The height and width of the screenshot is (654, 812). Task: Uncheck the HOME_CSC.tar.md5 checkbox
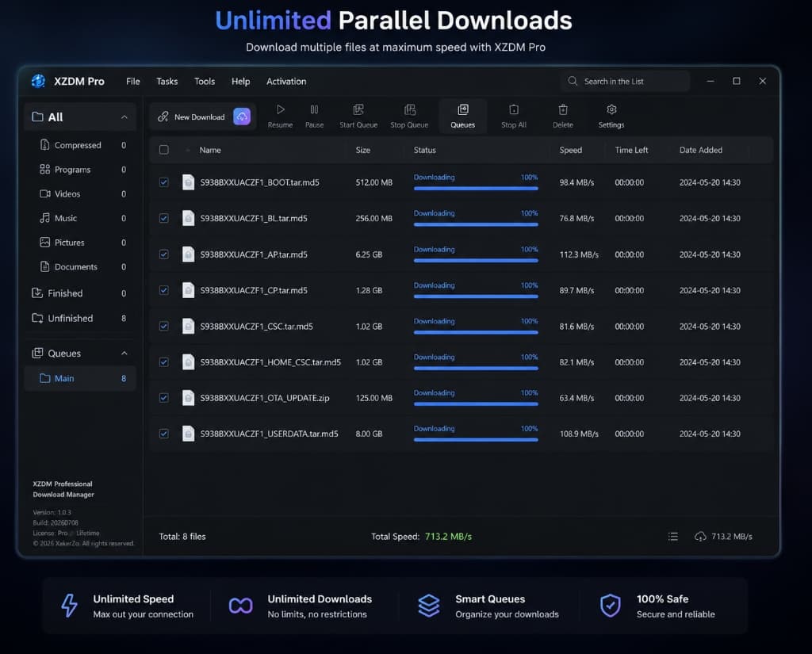pyautogui.click(x=163, y=362)
